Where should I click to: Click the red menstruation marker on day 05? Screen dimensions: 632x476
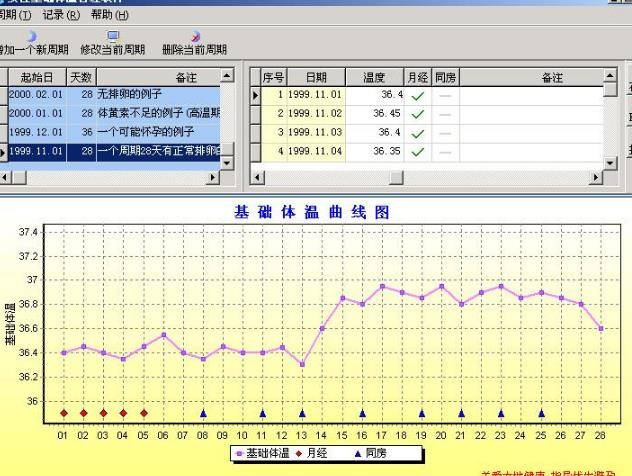[144, 412]
